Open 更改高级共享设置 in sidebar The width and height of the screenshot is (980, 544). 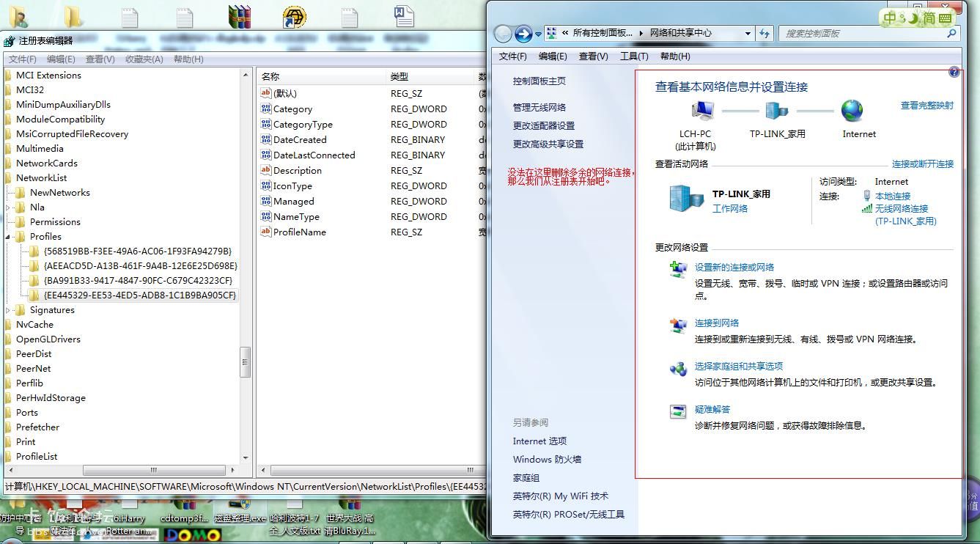[x=548, y=144]
